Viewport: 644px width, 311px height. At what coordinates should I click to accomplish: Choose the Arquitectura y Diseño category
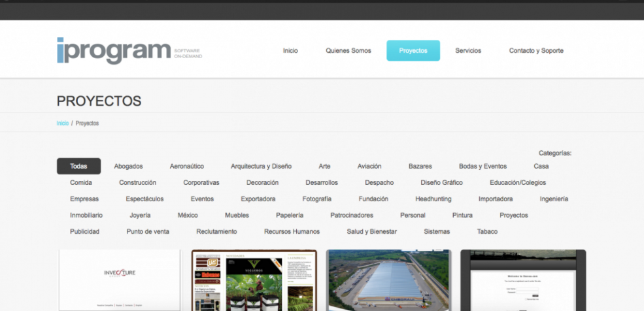[x=261, y=166]
